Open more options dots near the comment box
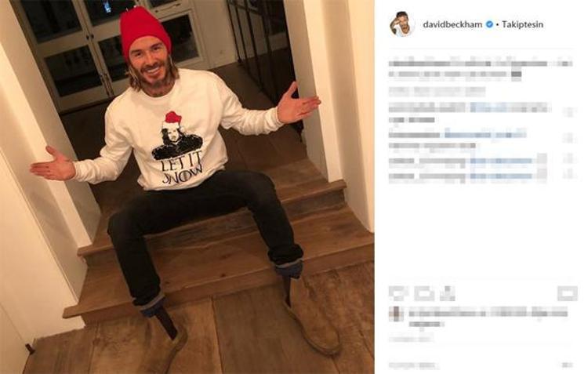 click(x=568, y=365)
